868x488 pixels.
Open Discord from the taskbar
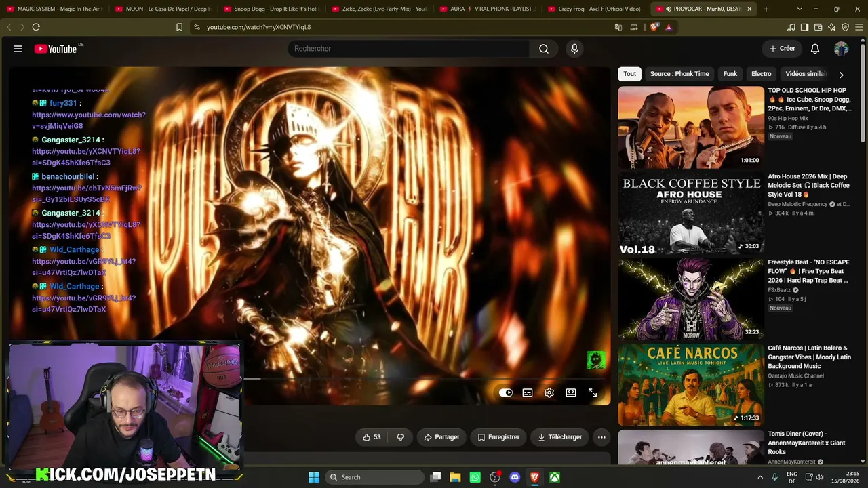(515, 477)
